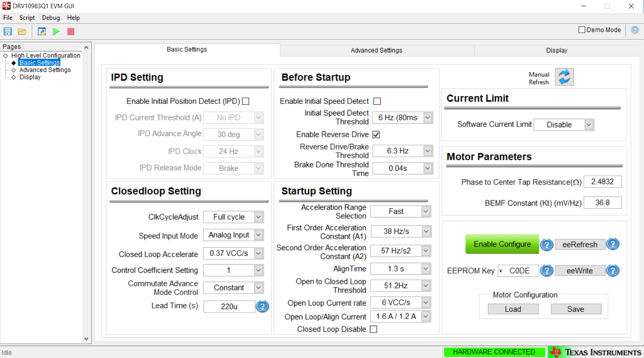Open Commutate Advance Mode Control dropdown
This screenshot has width=644, height=358.
click(234, 288)
